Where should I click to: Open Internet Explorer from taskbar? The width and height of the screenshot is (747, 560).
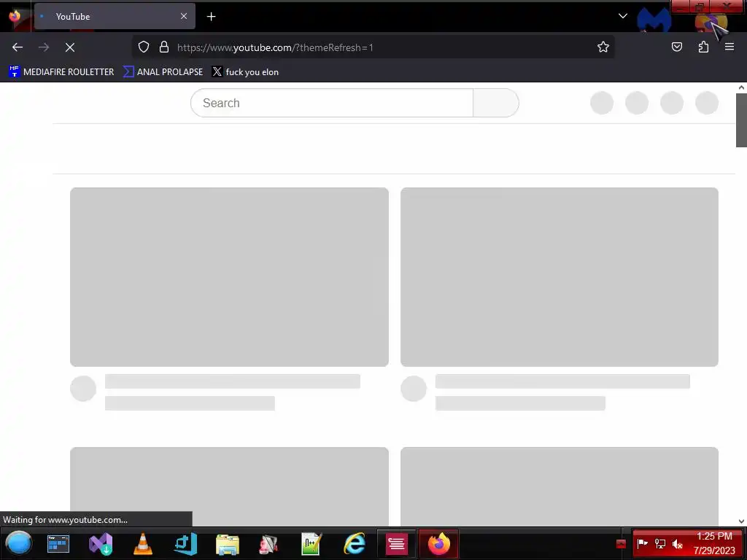tap(355, 544)
